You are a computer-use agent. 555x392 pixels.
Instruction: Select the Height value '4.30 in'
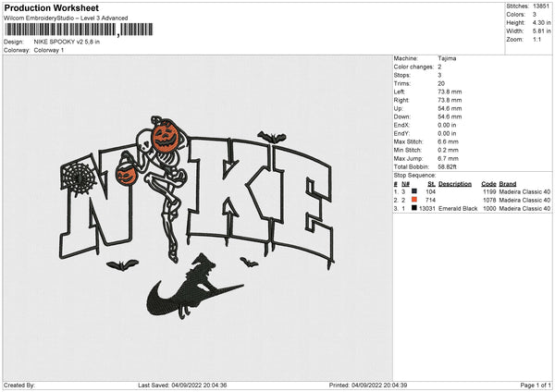pos(542,22)
